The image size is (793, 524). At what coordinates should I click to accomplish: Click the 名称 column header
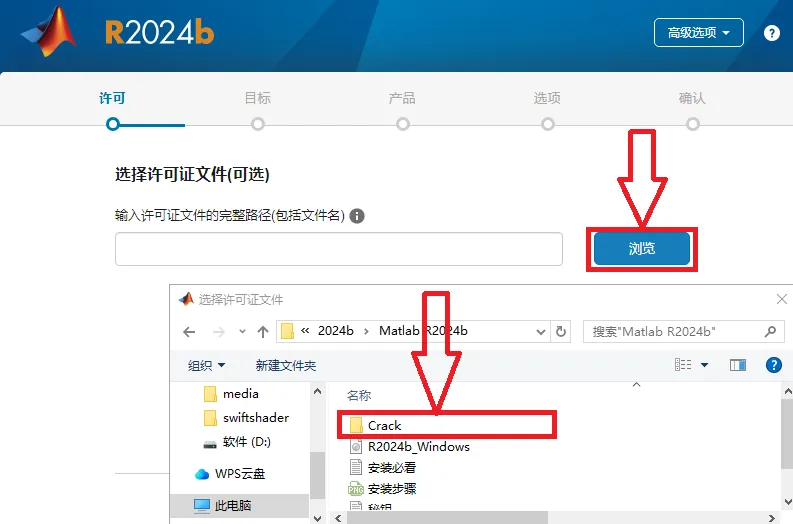click(359, 396)
